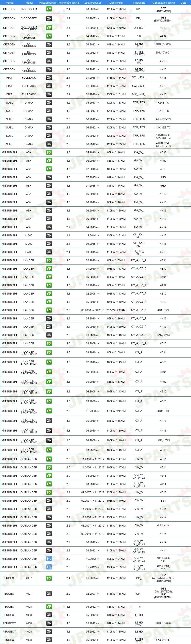Click diesel icon in Lancer Sportback BKD, BWC row
This screenshot has height=644, width=191.
click(x=49, y=440)
